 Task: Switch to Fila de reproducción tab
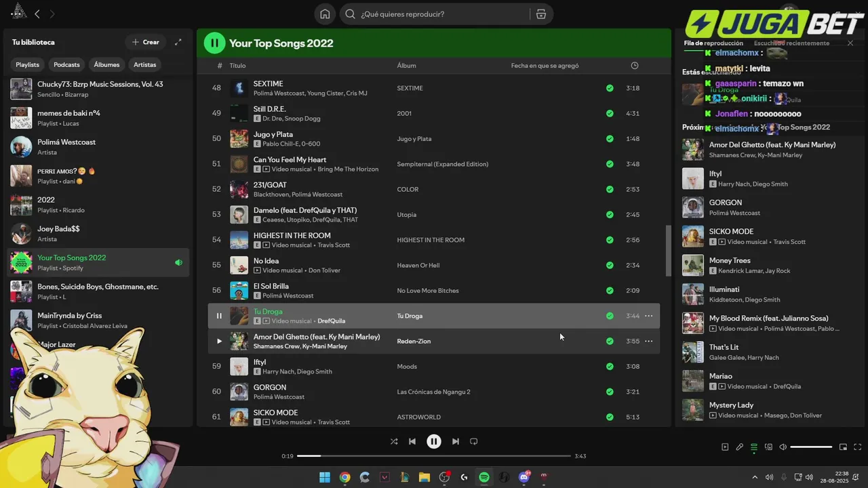coord(713,43)
